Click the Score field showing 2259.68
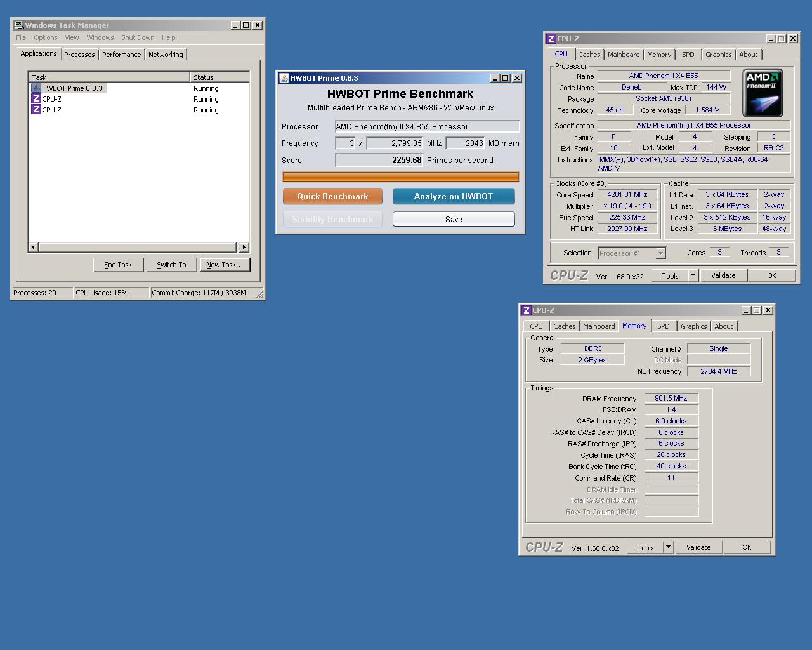This screenshot has height=650, width=812. [x=379, y=160]
